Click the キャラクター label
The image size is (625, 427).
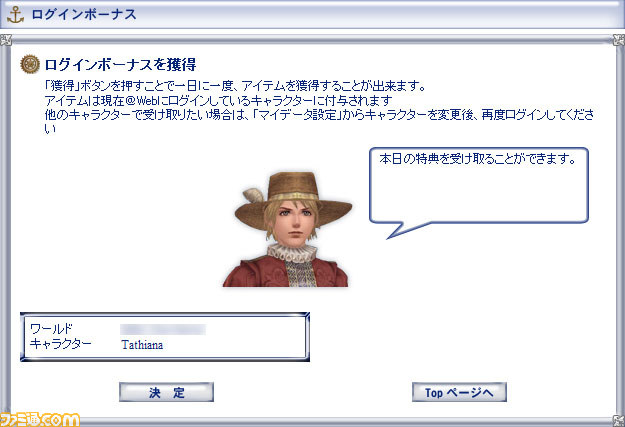tap(61, 344)
